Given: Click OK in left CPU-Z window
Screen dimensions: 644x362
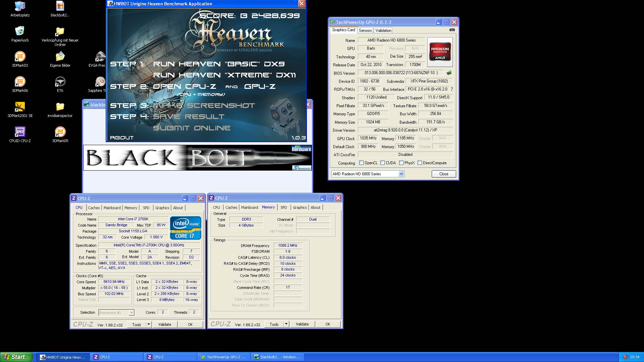Looking at the screenshot, I should click(190, 324).
